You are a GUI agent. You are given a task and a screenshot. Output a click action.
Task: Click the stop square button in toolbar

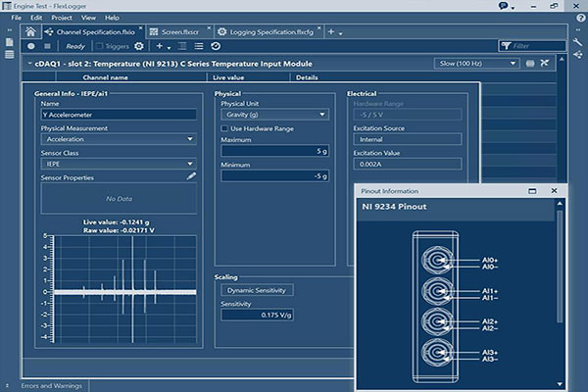[47, 46]
